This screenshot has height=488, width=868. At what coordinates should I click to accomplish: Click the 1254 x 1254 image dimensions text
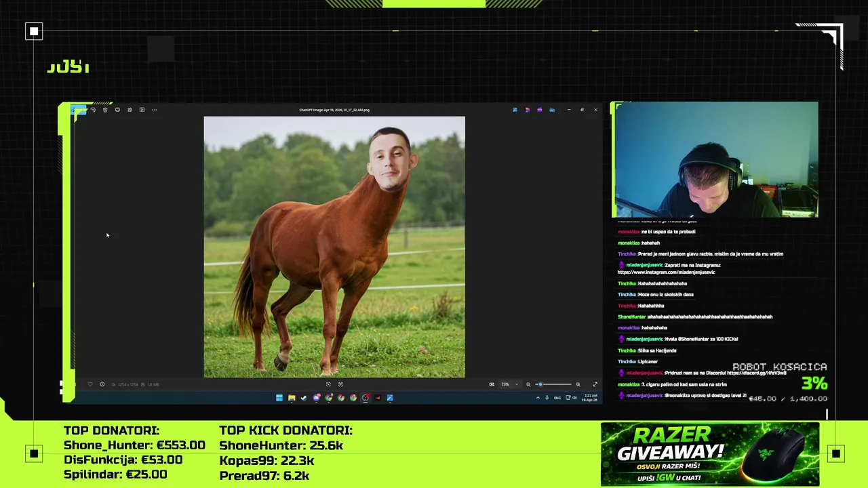[128, 384]
